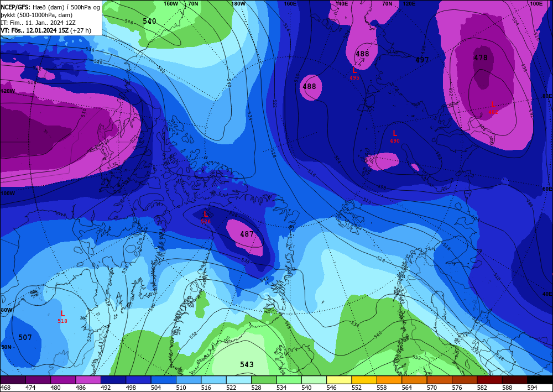
Task: Click the bold '487' thickness minimum label
Action: [247, 234]
